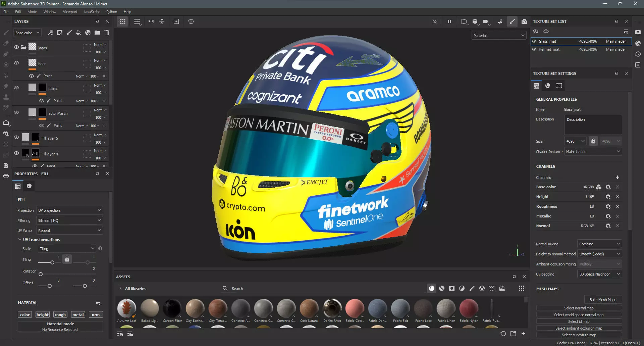Filter assets by materials sphere icon

432,288
